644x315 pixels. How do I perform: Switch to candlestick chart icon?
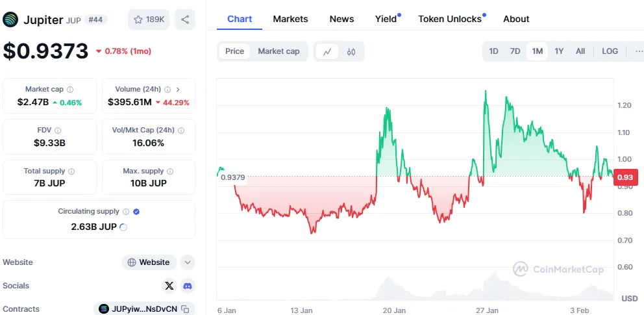coord(351,51)
